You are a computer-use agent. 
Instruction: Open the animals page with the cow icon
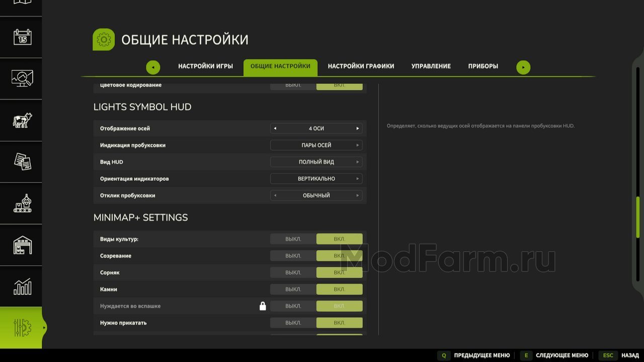click(22, 120)
